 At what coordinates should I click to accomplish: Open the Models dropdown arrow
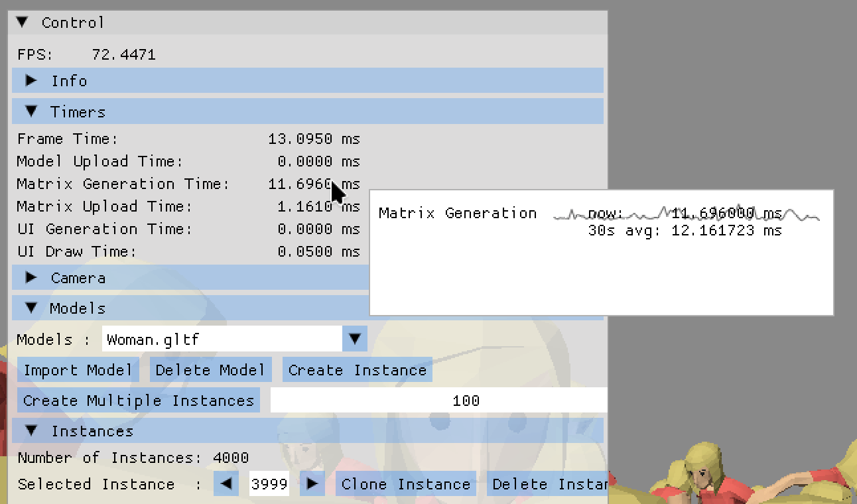355,340
